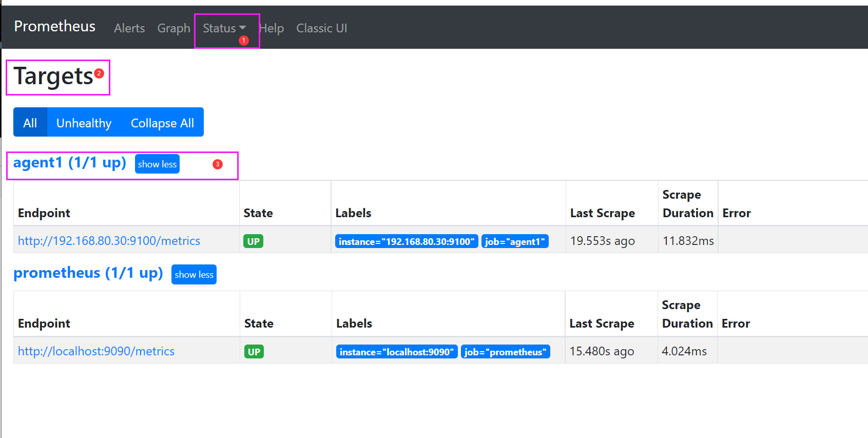Go to the Alerts page
This screenshot has width=868, height=438.
(129, 28)
